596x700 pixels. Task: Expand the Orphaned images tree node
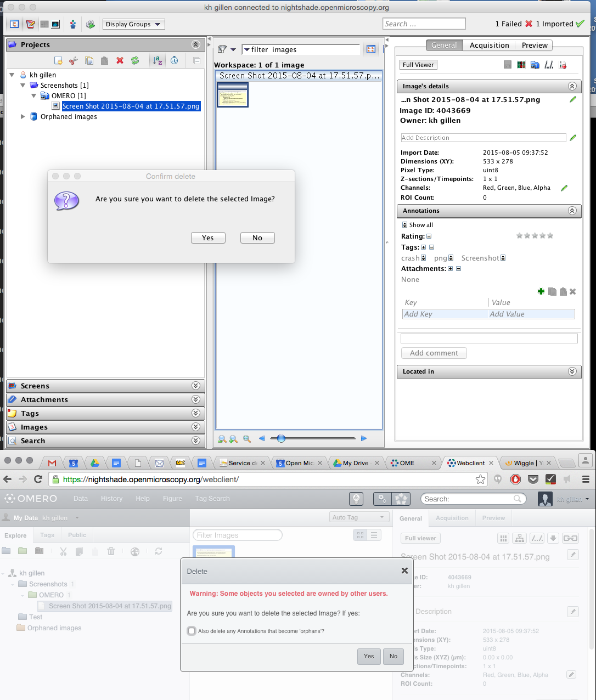[23, 116]
